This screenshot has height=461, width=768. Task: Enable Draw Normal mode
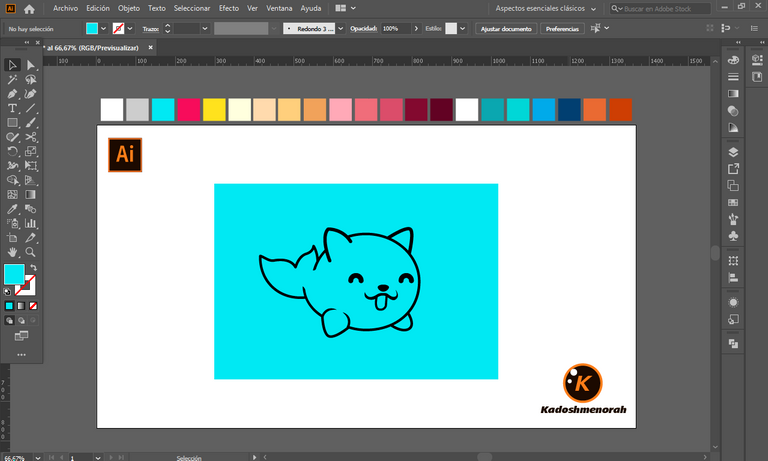tap(9, 320)
